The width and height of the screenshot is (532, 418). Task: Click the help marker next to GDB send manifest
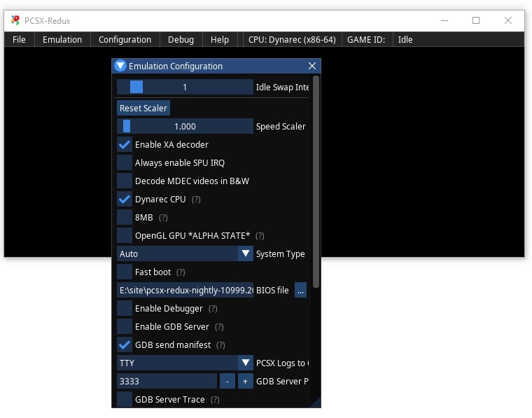tap(220, 345)
